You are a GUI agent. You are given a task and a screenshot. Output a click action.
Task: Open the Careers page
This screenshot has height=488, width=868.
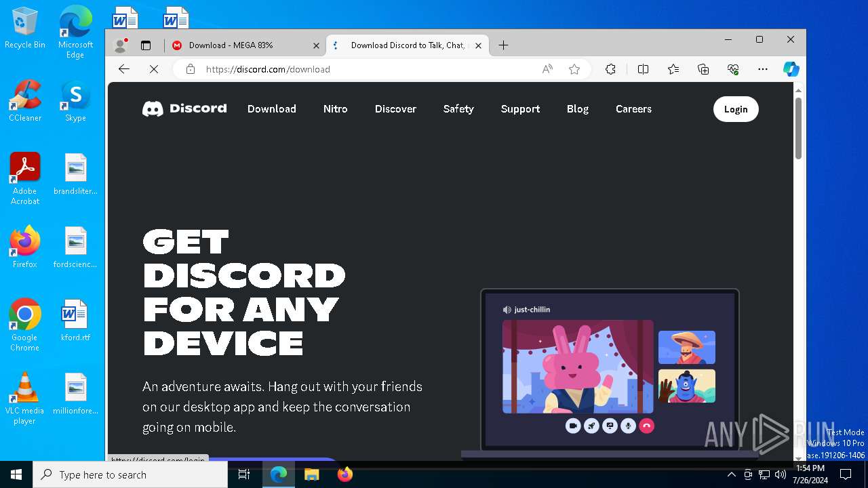(x=633, y=108)
